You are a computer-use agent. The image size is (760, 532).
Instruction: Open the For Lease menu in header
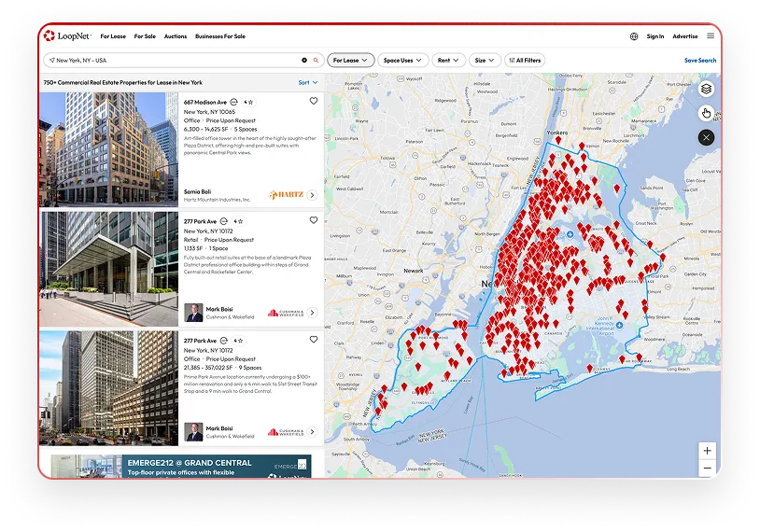113,36
